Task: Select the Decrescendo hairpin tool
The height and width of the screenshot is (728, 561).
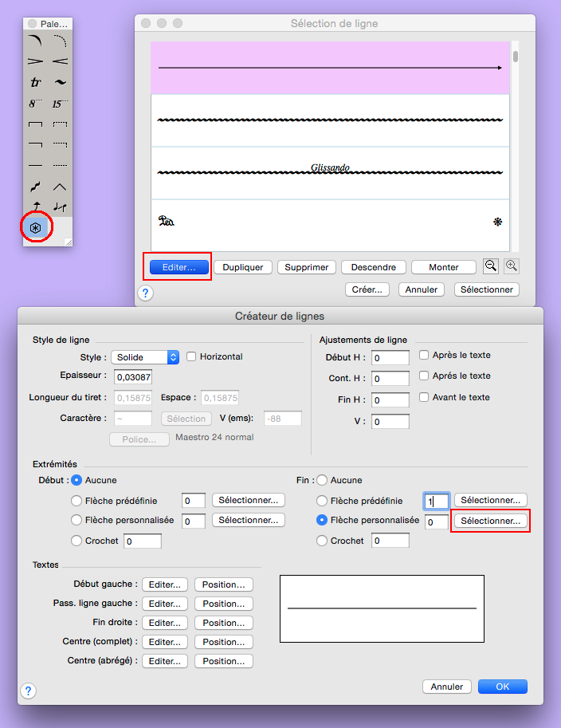Action: pyautogui.click(x=36, y=61)
